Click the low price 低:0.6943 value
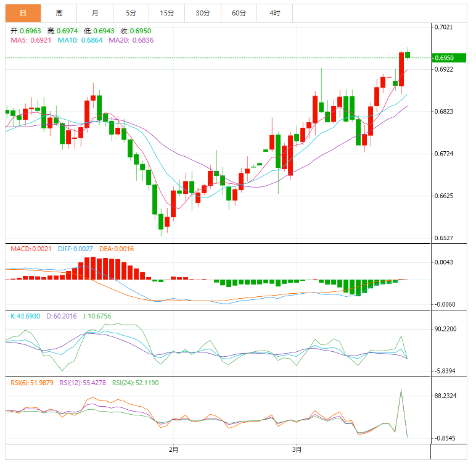The height and width of the screenshot is (466, 476). (99, 31)
